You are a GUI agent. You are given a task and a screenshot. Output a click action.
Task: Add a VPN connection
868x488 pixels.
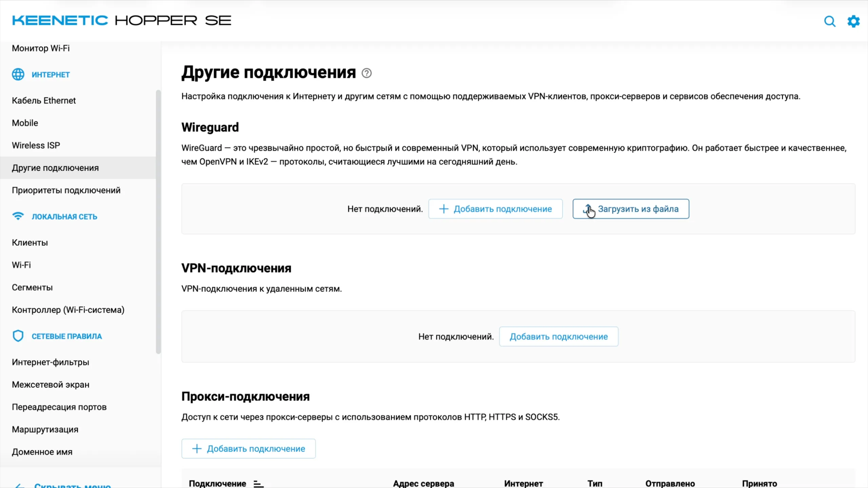[558, 337]
